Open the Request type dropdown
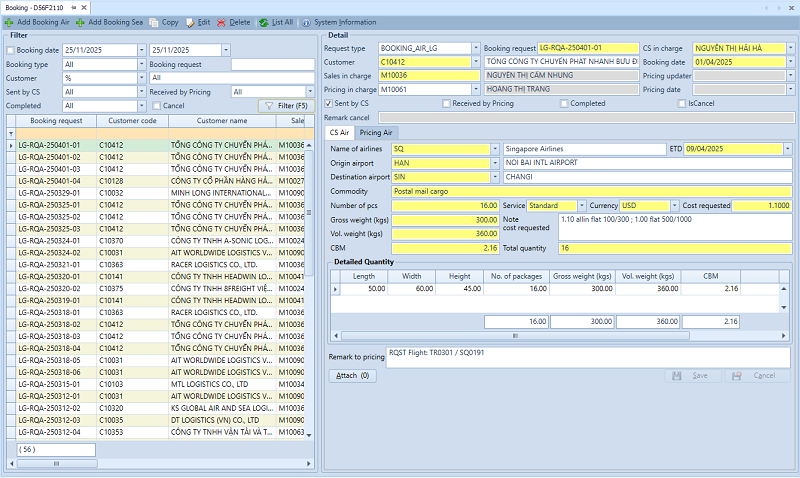This screenshot has width=800, height=478. pyautogui.click(x=474, y=48)
